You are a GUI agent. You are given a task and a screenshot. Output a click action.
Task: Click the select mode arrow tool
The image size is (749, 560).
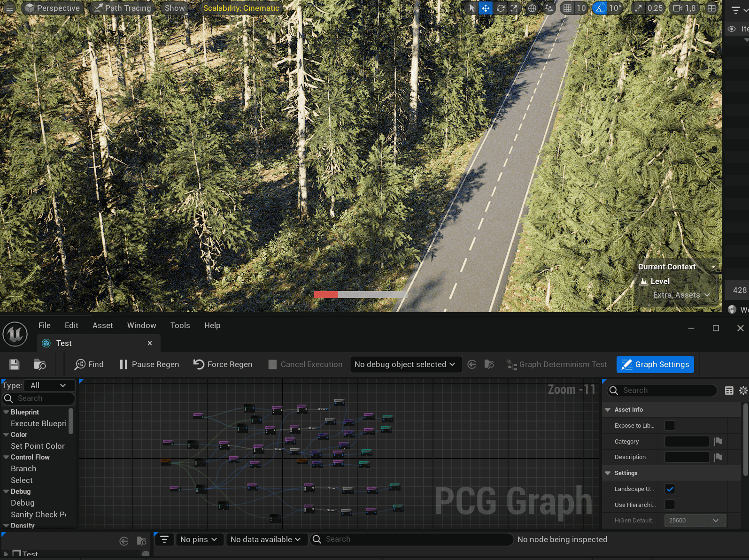coord(472,8)
